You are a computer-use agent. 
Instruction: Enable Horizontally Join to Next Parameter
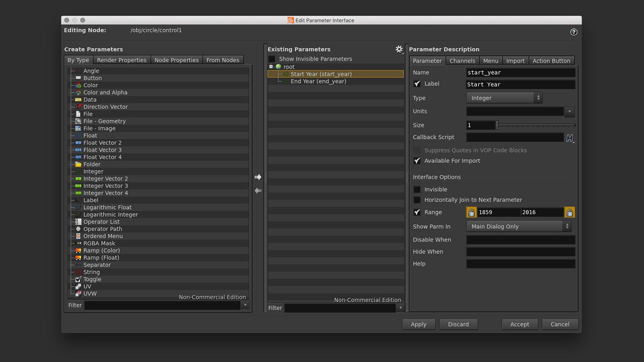(x=417, y=200)
